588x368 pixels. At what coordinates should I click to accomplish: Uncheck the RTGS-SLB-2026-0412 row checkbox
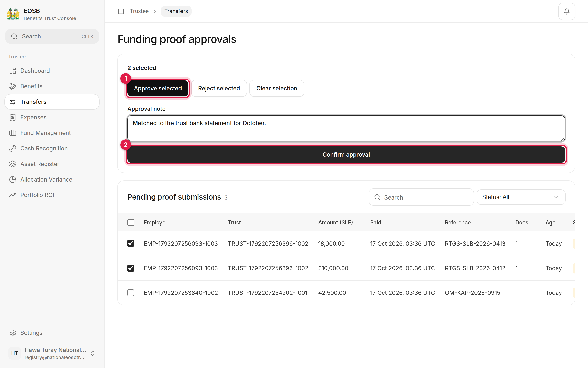(131, 268)
